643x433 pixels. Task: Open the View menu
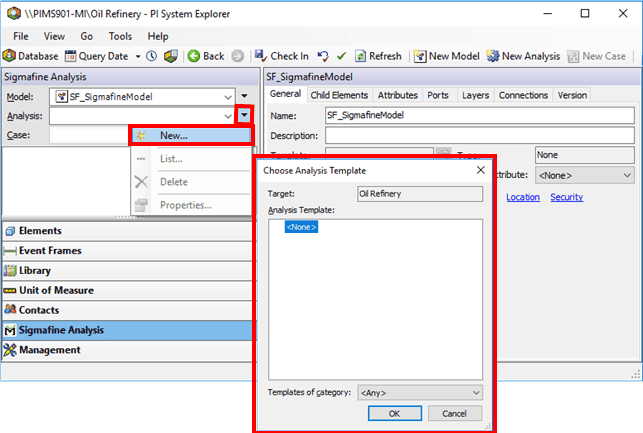click(54, 36)
